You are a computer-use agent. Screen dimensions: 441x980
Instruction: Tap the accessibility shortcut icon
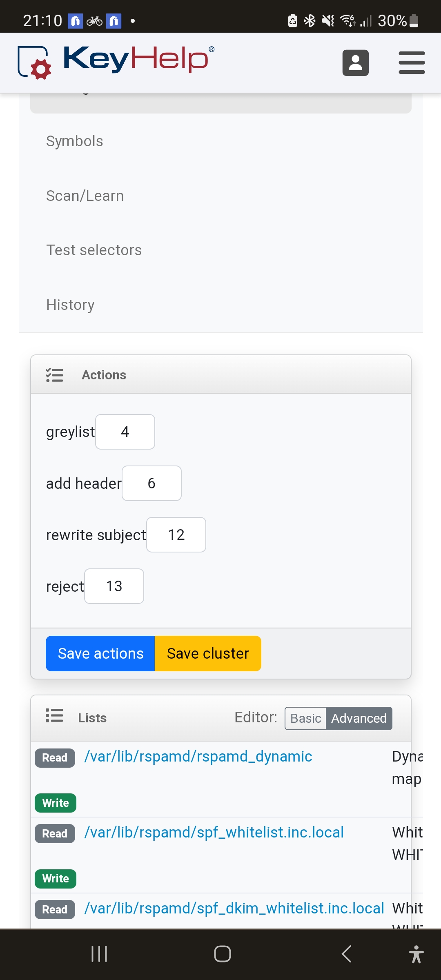pyautogui.click(x=416, y=954)
